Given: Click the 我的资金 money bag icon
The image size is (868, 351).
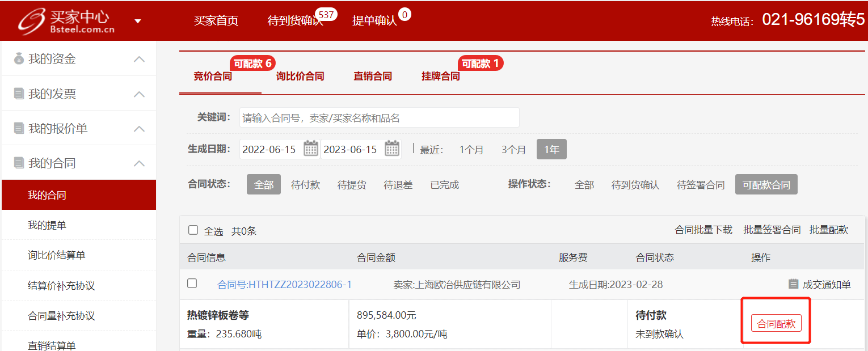Looking at the screenshot, I should (19, 58).
